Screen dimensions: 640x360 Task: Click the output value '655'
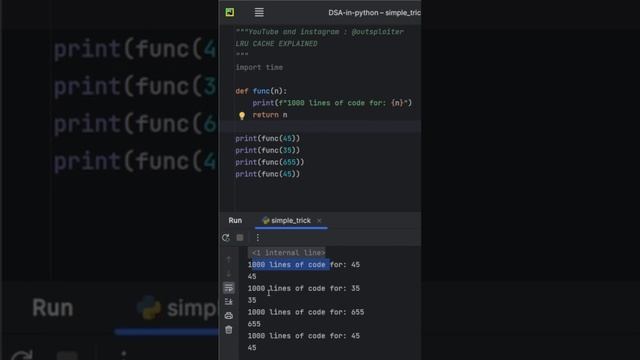[254, 324]
